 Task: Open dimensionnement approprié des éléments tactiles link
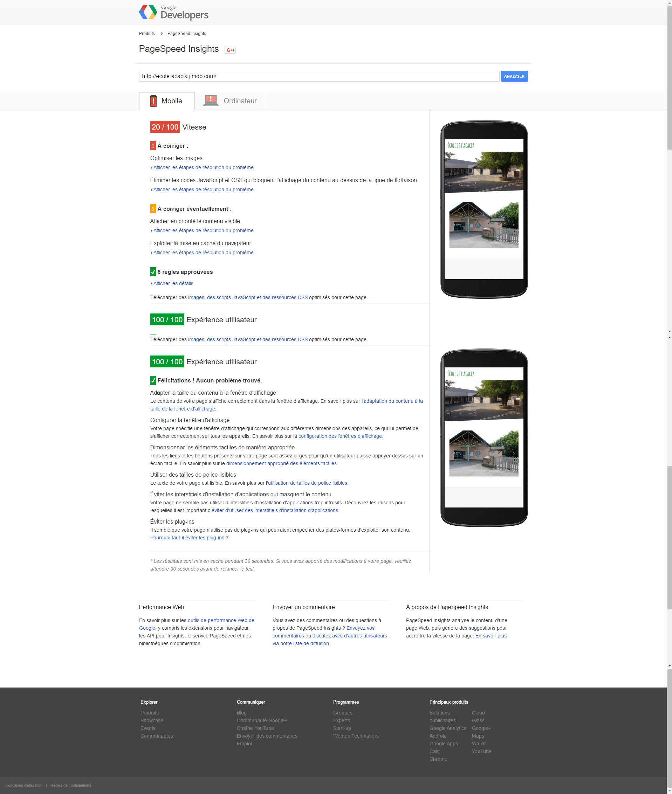point(282,463)
